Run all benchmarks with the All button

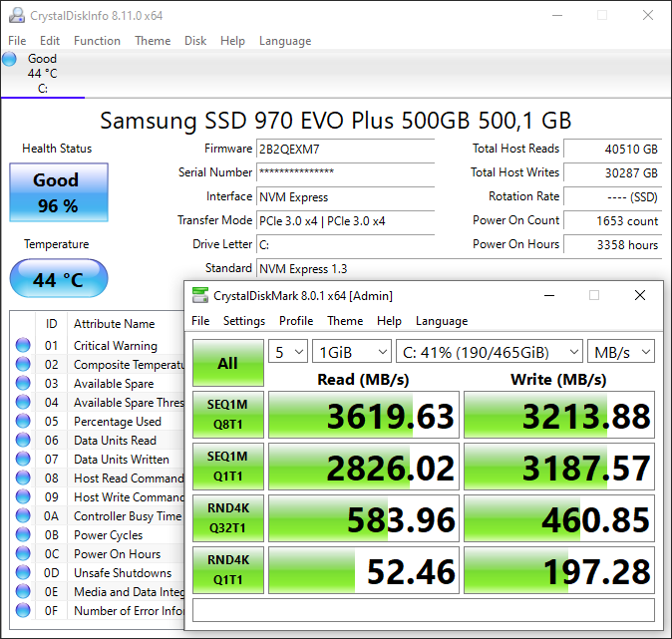228,363
